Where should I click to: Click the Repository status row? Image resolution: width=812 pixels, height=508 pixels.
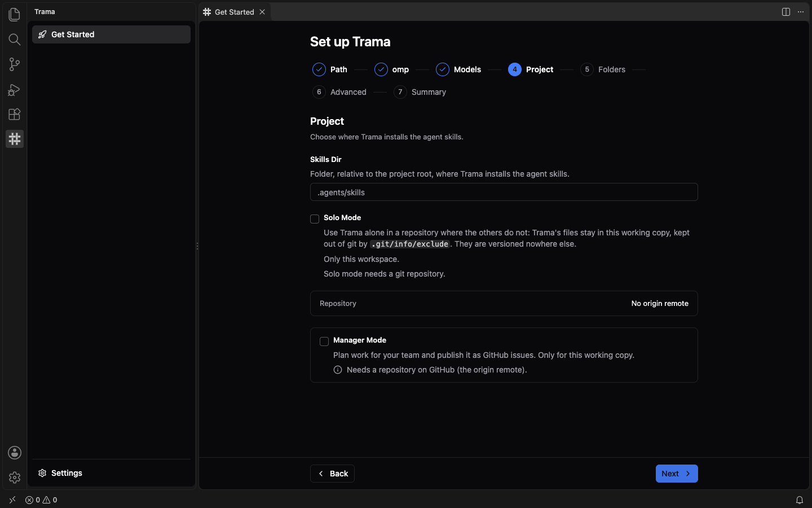[504, 304]
